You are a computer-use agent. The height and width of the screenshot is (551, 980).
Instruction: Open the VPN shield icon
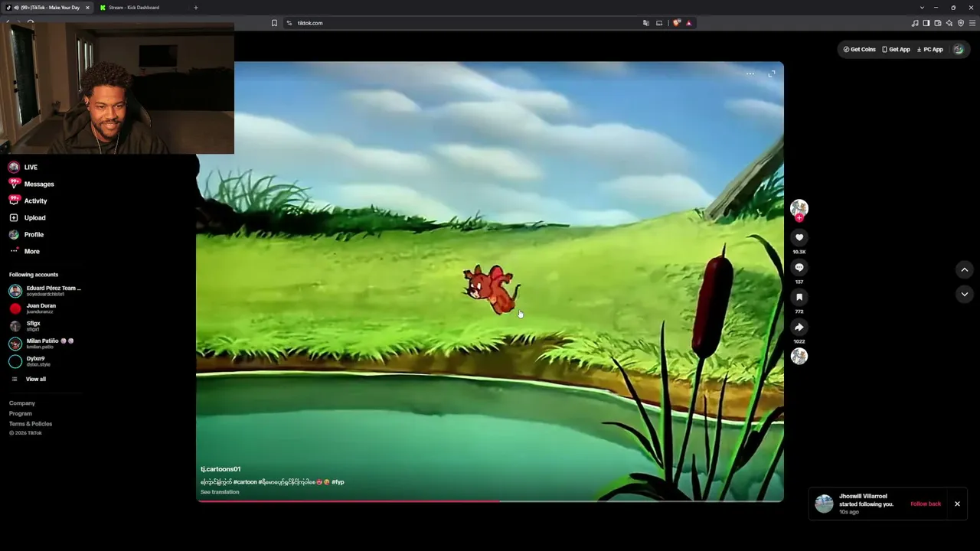(x=961, y=23)
